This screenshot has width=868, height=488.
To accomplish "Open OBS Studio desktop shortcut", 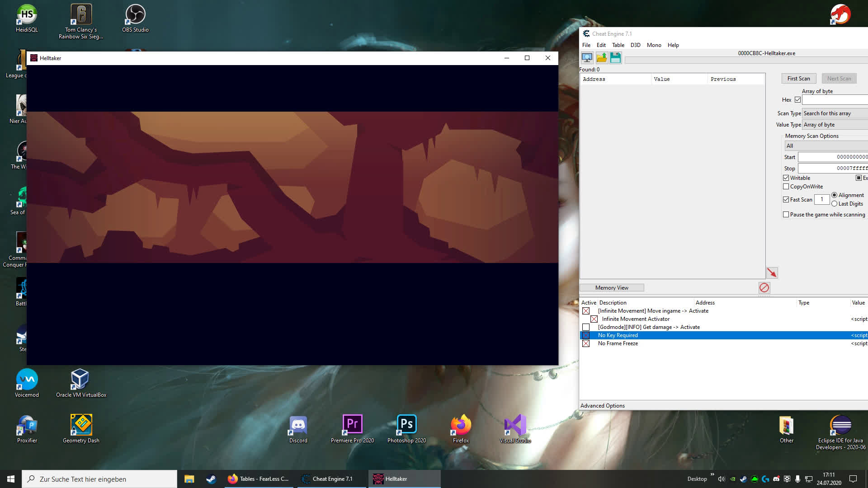I will [135, 19].
